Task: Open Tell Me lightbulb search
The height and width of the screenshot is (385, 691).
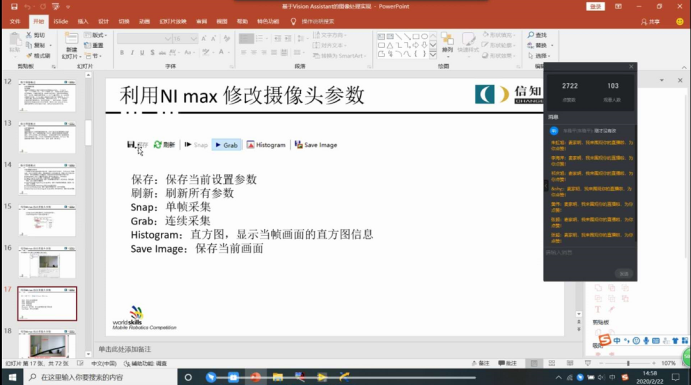Action: (x=293, y=21)
